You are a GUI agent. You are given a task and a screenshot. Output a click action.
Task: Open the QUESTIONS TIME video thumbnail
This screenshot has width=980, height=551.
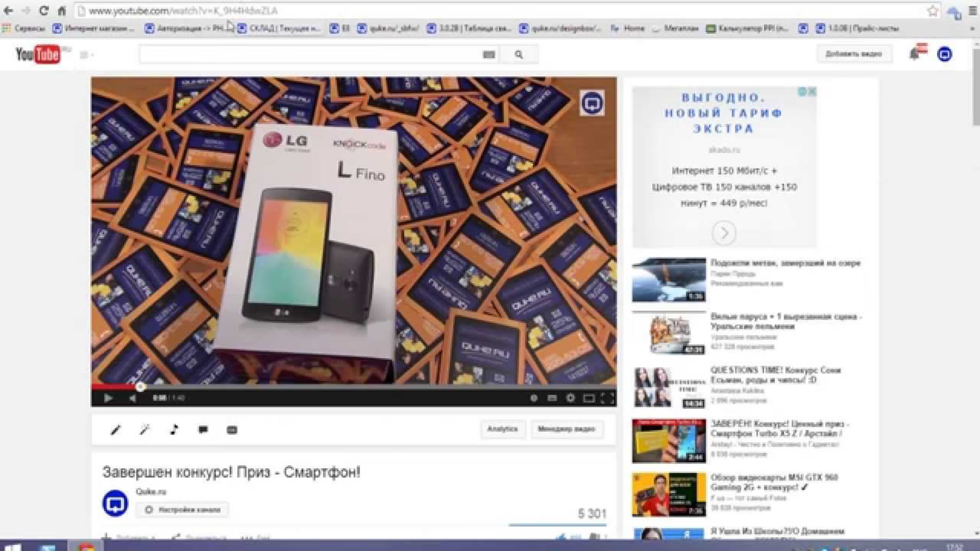pos(669,387)
